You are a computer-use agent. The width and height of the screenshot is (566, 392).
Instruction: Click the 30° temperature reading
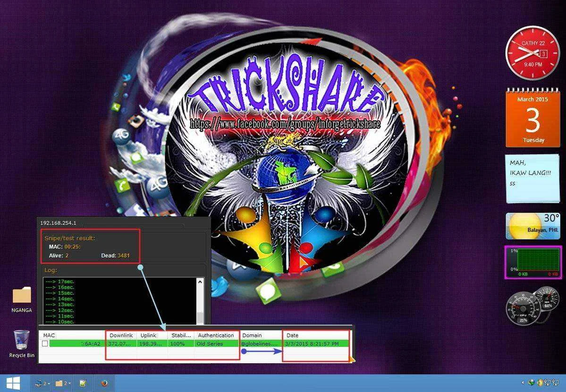pyautogui.click(x=551, y=218)
